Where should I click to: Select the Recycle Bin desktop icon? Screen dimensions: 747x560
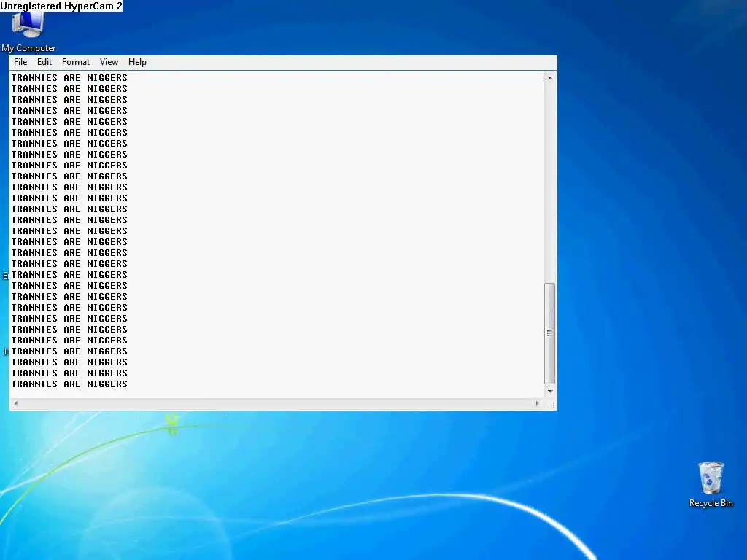pyautogui.click(x=711, y=485)
